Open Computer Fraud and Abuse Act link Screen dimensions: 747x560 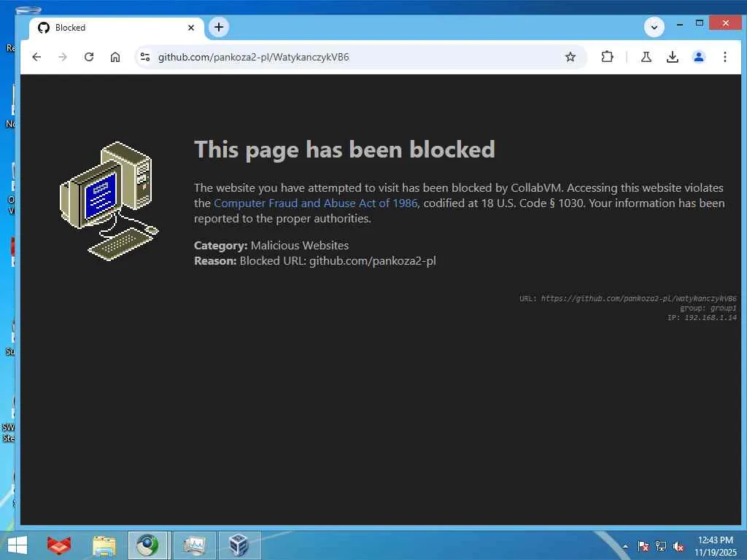point(315,203)
